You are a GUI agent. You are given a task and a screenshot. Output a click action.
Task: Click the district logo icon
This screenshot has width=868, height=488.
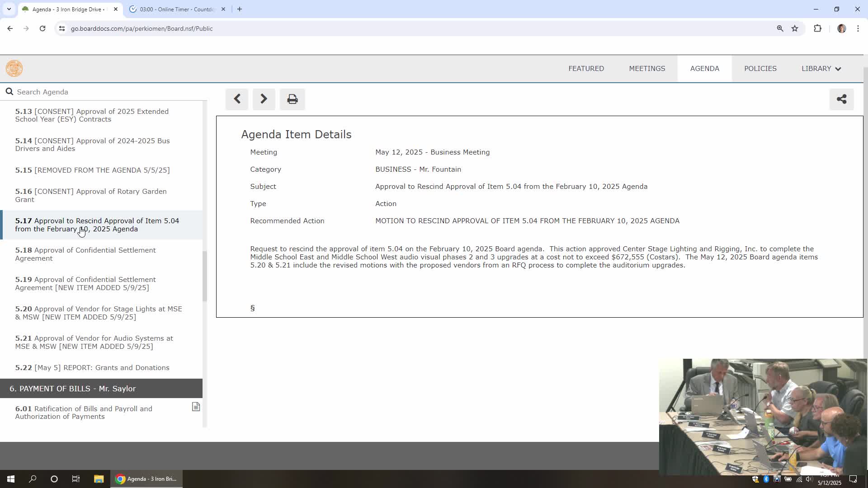coord(14,69)
